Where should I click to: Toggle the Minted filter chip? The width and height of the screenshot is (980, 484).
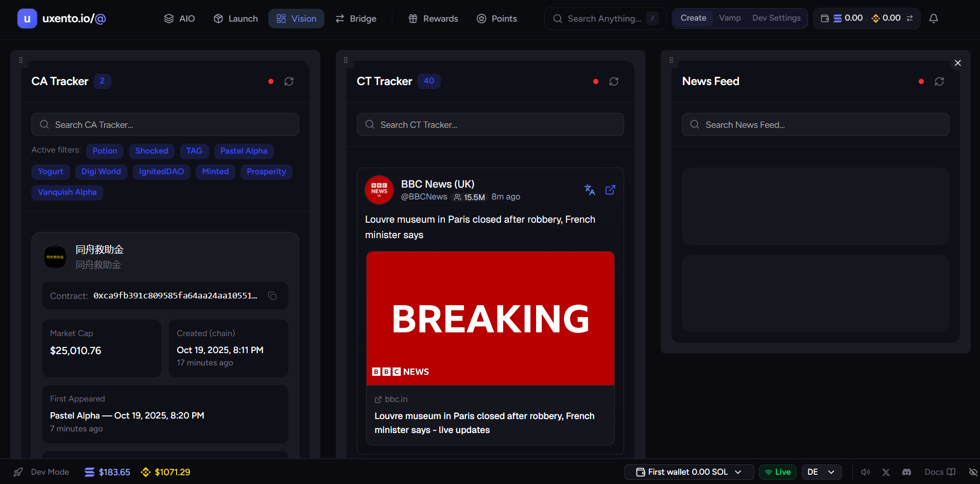tap(215, 172)
